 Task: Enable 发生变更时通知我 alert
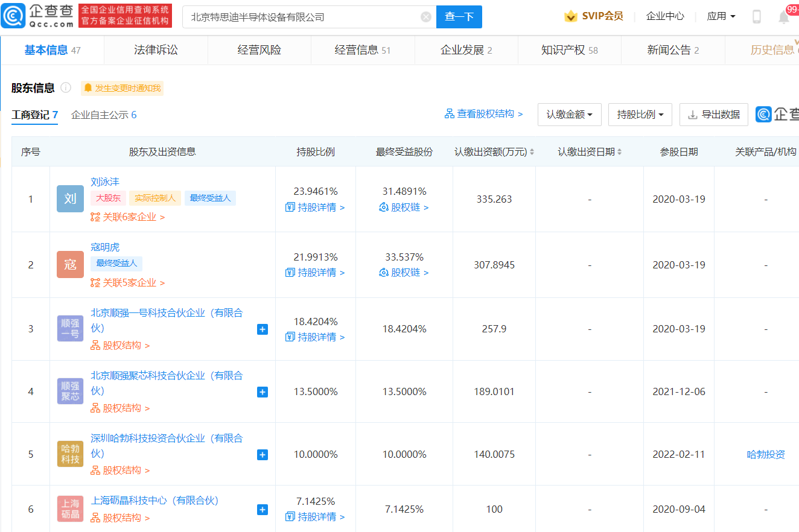(x=122, y=88)
